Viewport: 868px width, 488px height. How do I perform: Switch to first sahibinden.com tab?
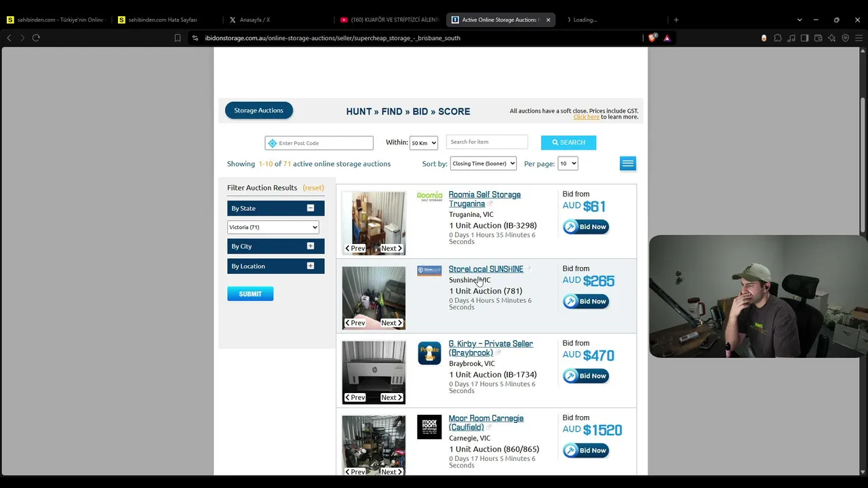point(56,20)
